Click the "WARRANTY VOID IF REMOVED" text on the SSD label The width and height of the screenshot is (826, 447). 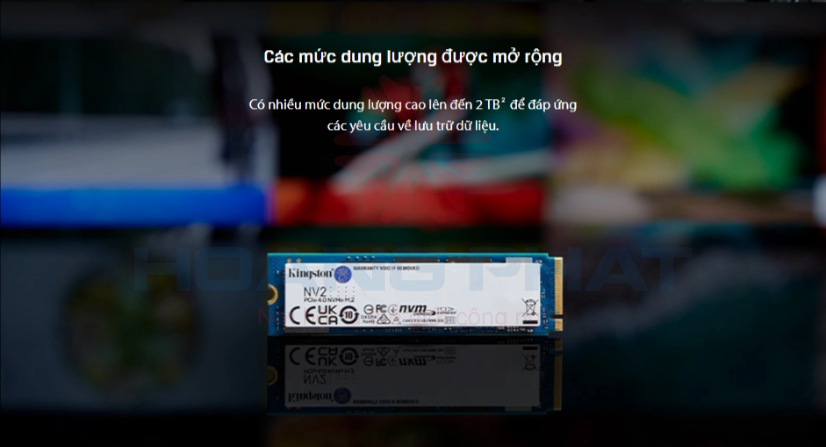(386, 268)
